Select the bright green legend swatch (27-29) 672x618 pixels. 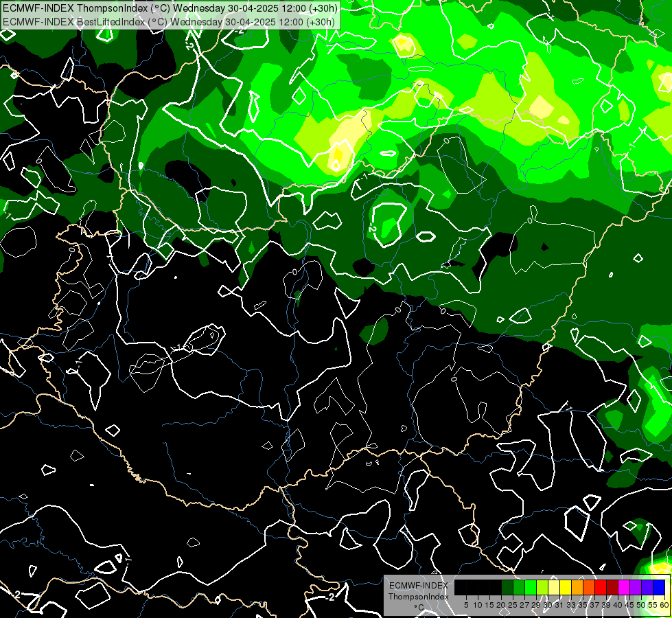[531, 587]
